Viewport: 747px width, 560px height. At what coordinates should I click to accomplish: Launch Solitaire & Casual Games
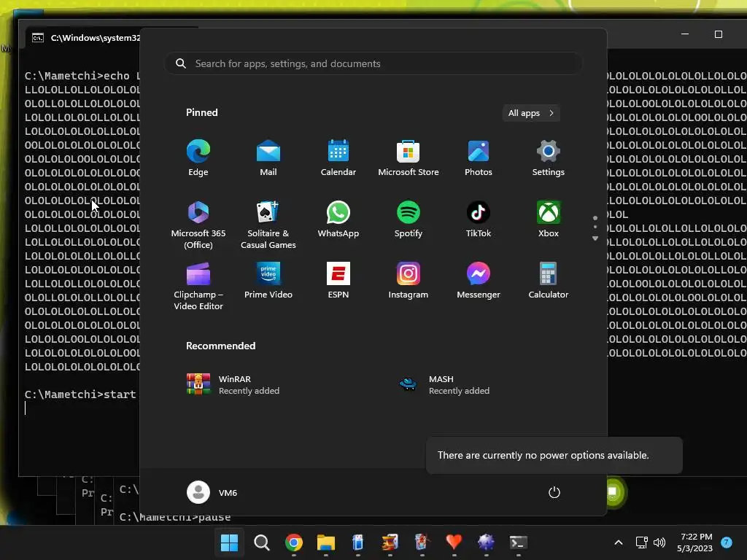[268, 225]
